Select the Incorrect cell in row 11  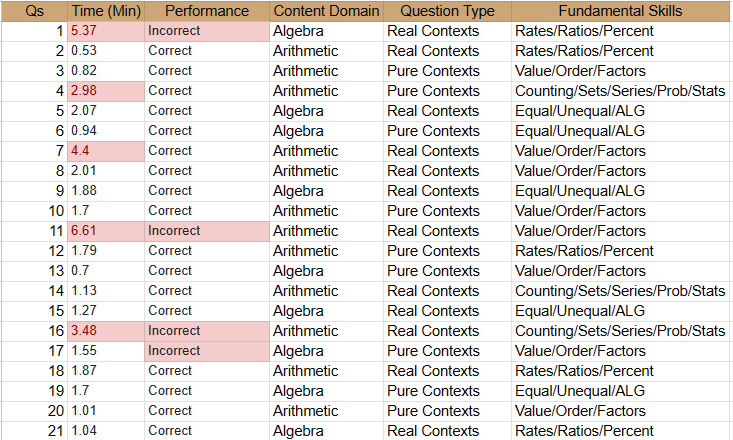[x=207, y=231]
